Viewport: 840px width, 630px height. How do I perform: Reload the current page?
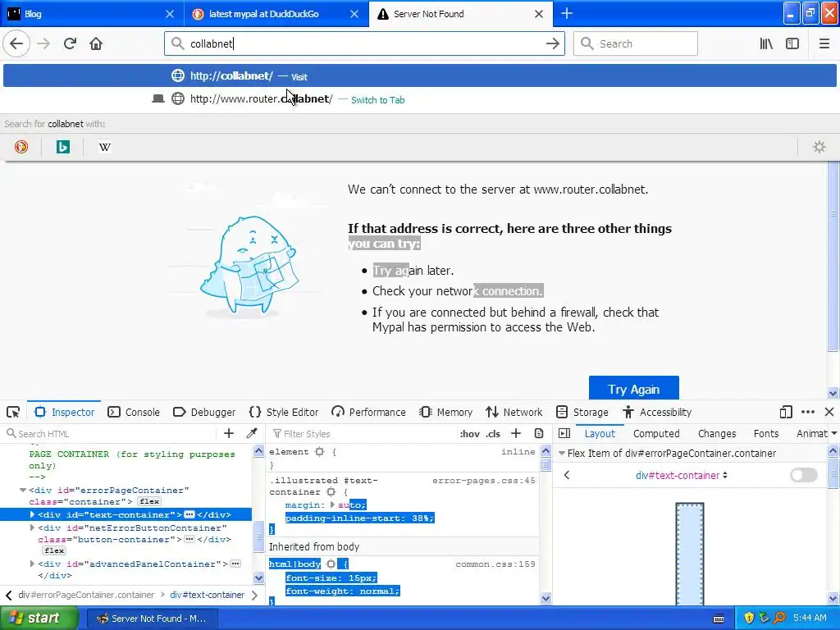70,44
